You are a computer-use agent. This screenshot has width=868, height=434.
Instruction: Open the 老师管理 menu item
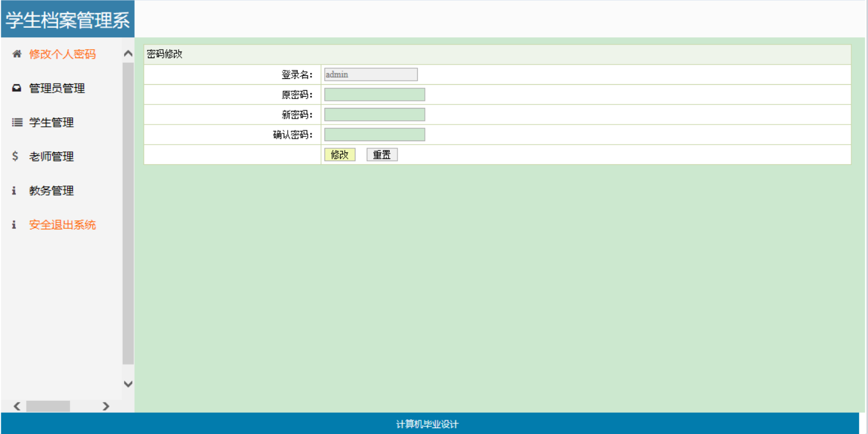52,157
